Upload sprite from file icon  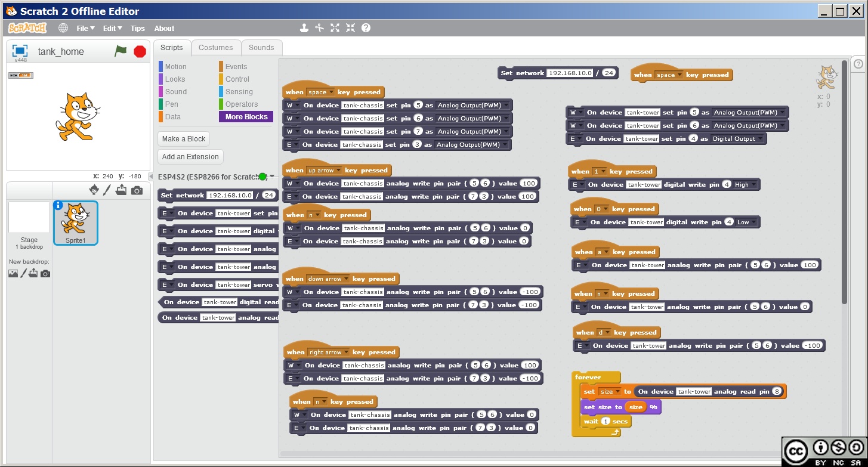[121, 190]
